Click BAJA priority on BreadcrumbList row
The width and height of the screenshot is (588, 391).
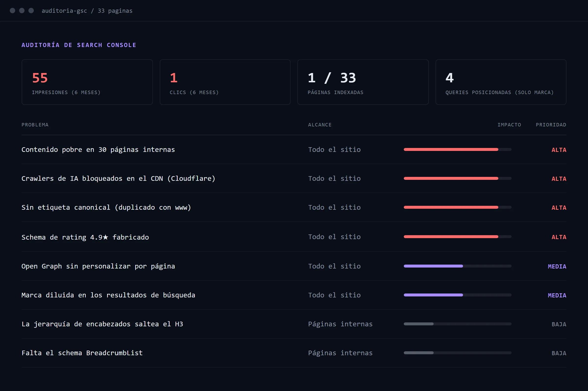tap(559, 353)
